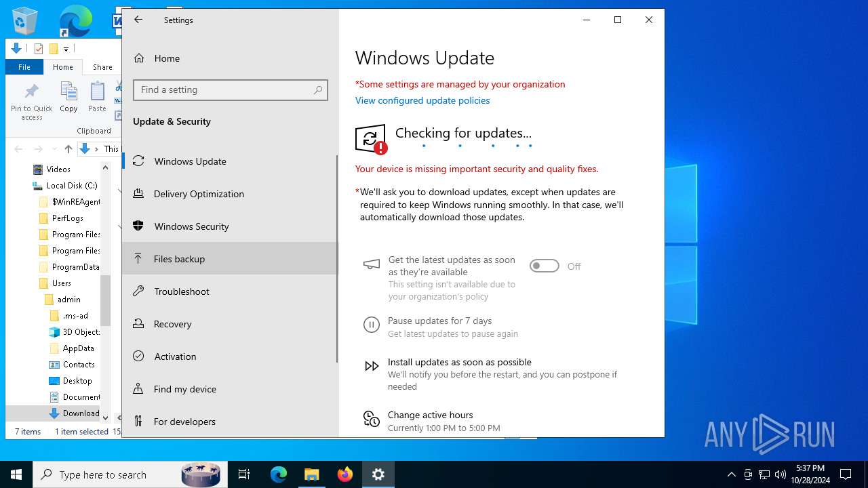Image resolution: width=868 pixels, height=488 pixels.
Task: Open Delivery Optimization
Action: [x=231, y=194]
